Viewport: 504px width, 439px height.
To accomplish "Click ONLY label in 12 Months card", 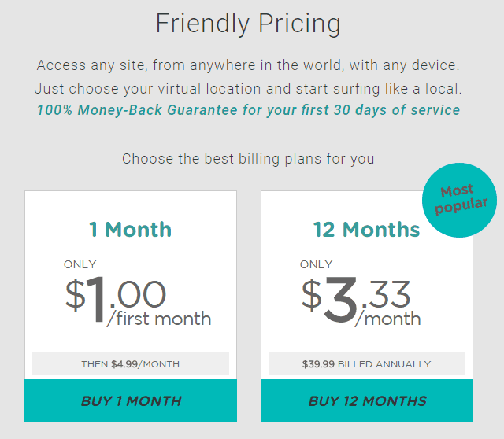I will pyautogui.click(x=317, y=264).
